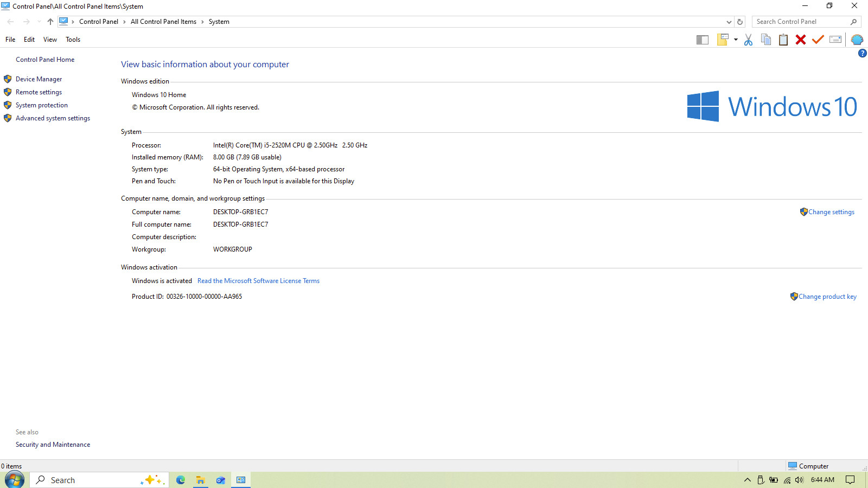Open the Tools menu
This screenshot has height=488, width=868.
73,40
